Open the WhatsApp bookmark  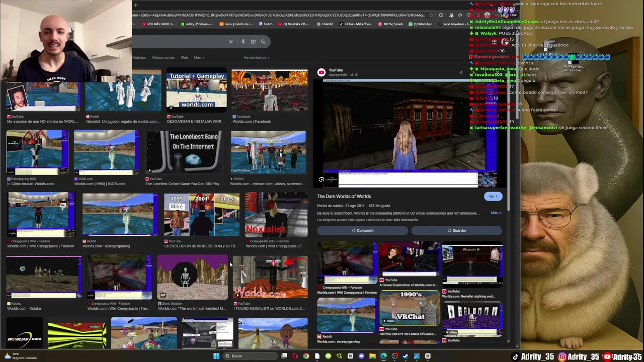(x=421, y=24)
